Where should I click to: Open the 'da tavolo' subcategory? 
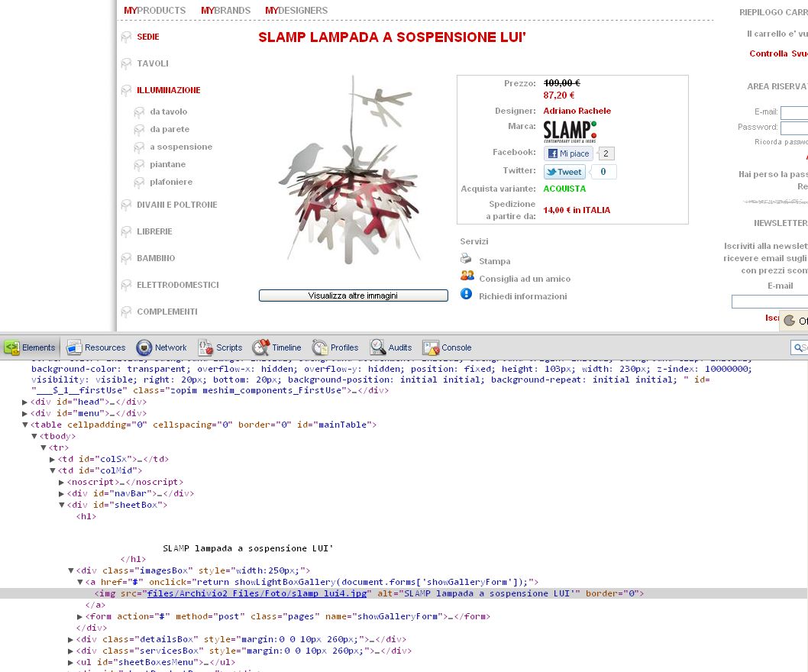pos(169,111)
